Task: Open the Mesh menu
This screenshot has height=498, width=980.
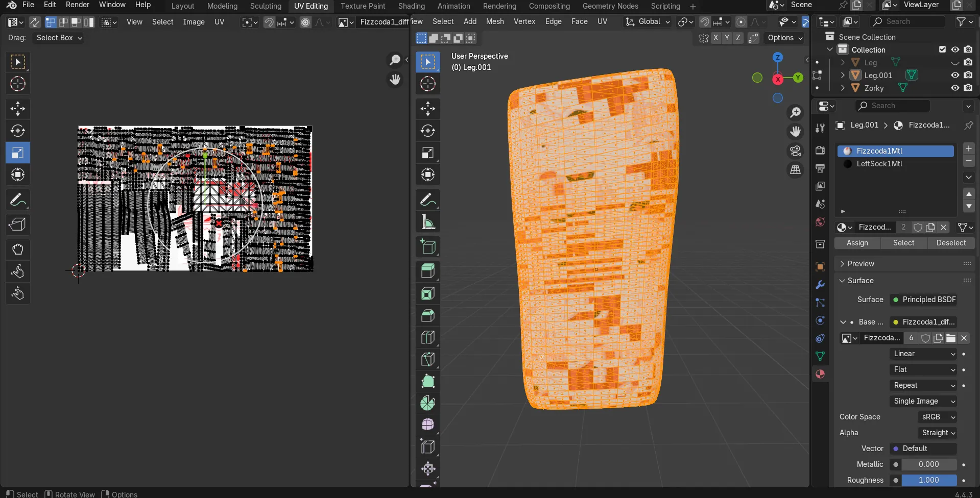Action: click(x=494, y=21)
